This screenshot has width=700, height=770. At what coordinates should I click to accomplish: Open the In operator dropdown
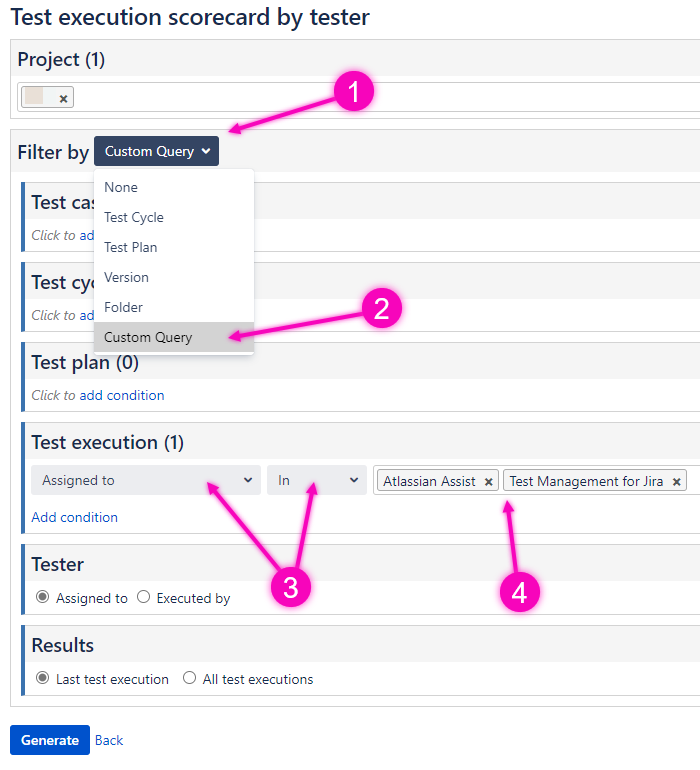[x=317, y=480]
